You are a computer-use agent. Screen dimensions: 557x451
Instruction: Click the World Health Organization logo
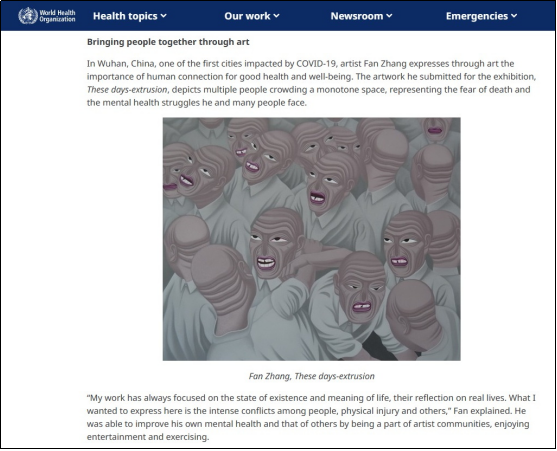tap(47, 16)
